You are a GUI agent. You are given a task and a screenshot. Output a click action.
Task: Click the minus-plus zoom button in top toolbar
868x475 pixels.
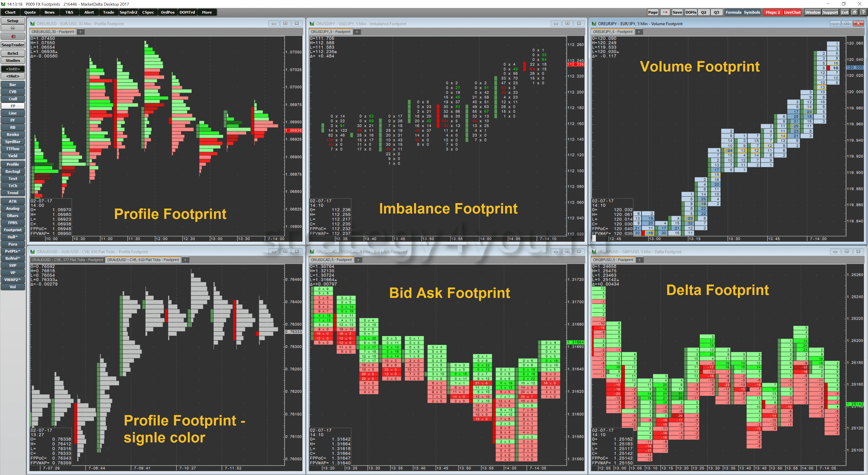(665, 12)
